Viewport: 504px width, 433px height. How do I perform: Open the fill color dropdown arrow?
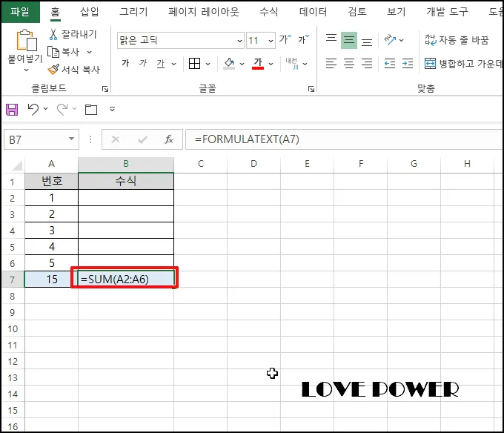pos(242,64)
